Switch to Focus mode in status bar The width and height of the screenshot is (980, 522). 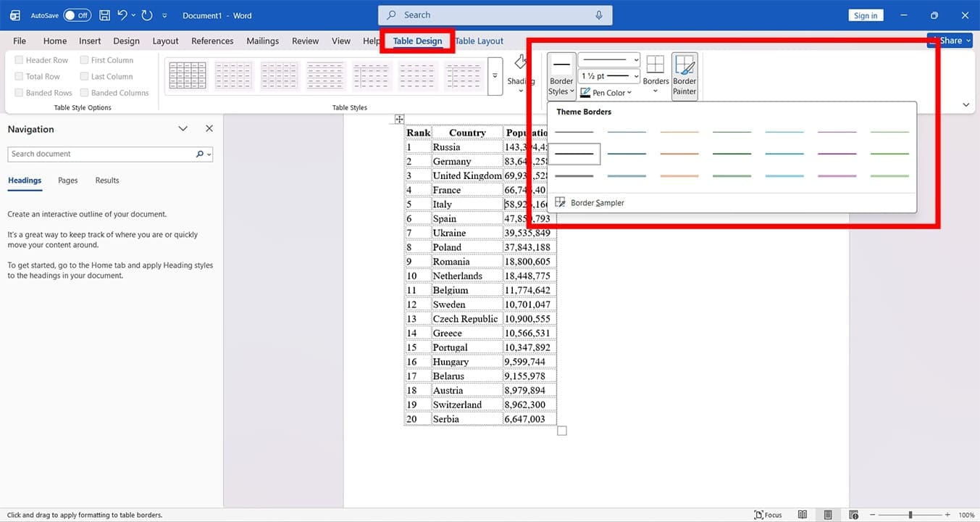click(768, 515)
